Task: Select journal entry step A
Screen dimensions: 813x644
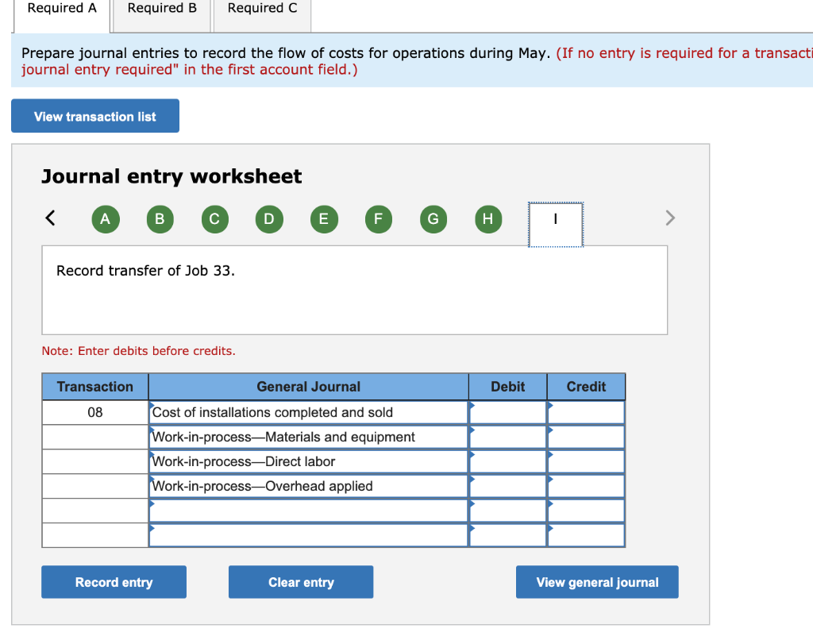Action: click(105, 219)
